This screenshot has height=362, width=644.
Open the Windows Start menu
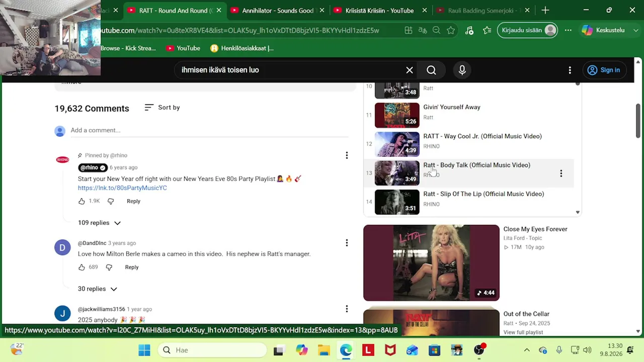tap(144, 350)
